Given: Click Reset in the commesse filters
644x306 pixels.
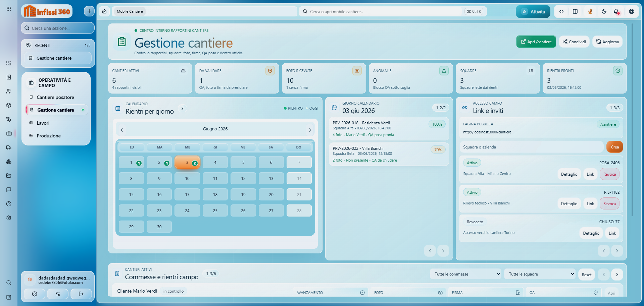Looking at the screenshot, I should 587,274.
